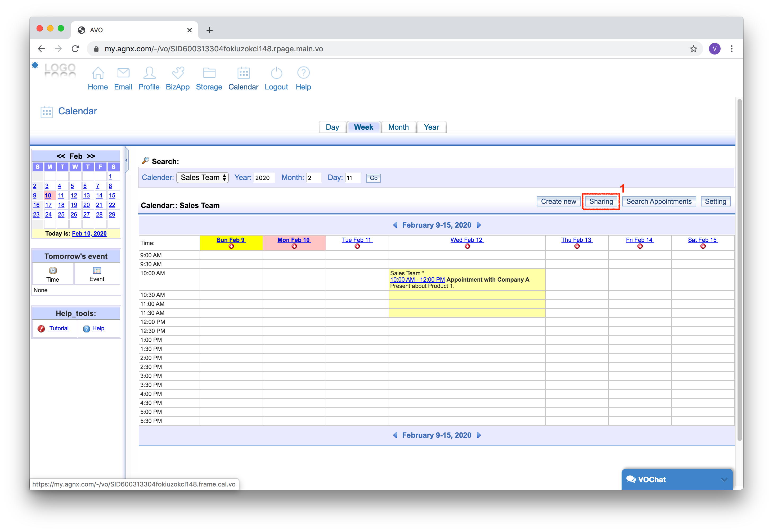Switch to the Month view tab
The width and height of the screenshot is (773, 532).
[398, 127]
